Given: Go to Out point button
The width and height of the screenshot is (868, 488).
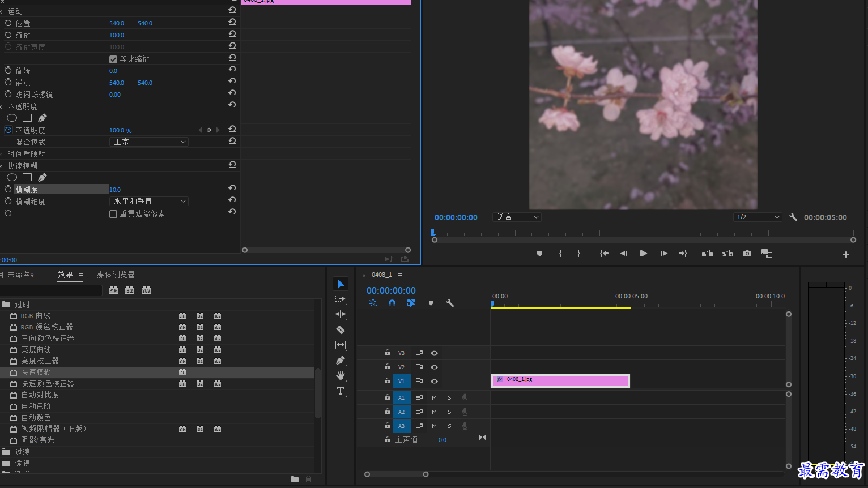Looking at the screenshot, I should pyautogui.click(x=683, y=254).
